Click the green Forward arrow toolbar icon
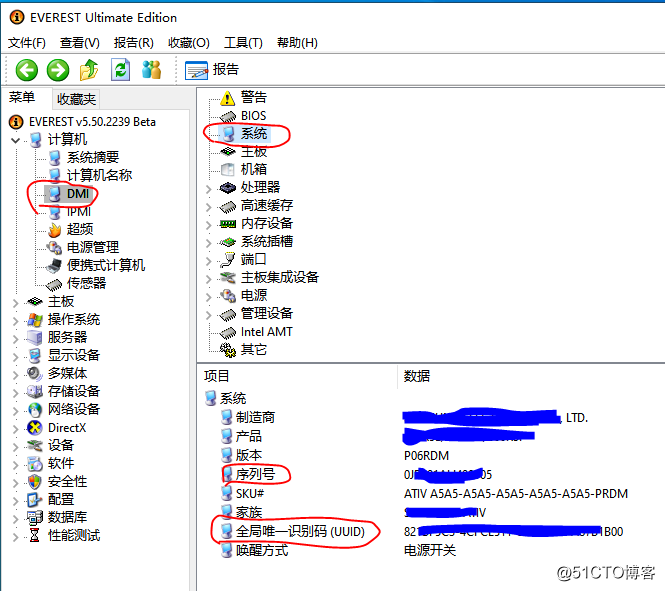 point(58,70)
